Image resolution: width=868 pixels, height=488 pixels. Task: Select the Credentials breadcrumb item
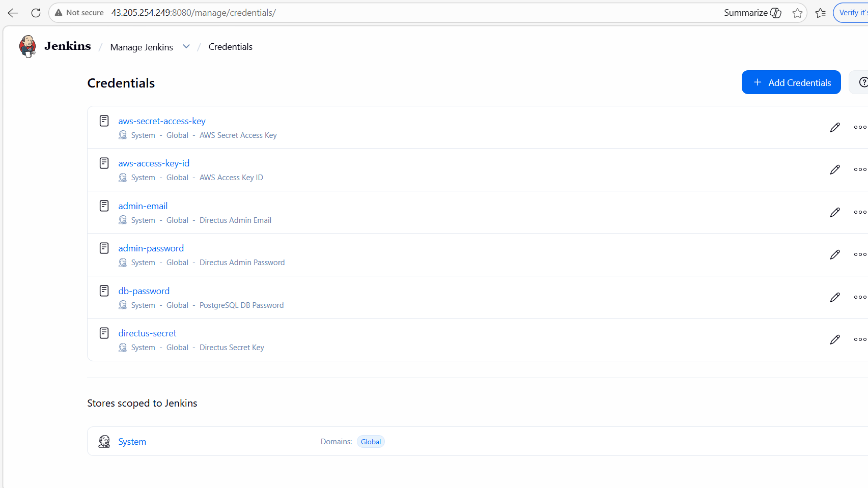coord(230,47)
